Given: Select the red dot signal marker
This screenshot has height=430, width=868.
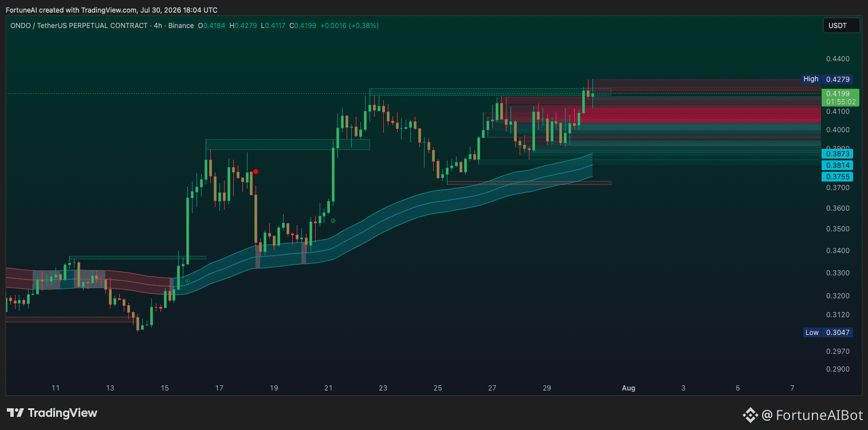Looking at the screenshot, I should click(256, 171).
